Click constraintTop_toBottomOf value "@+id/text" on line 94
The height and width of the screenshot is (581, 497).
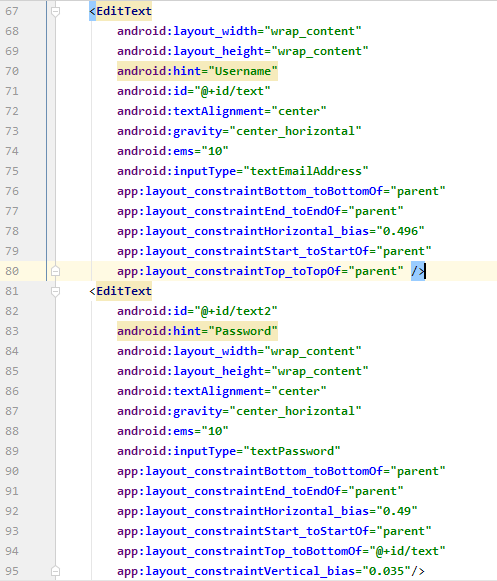(x=407, y=551)
